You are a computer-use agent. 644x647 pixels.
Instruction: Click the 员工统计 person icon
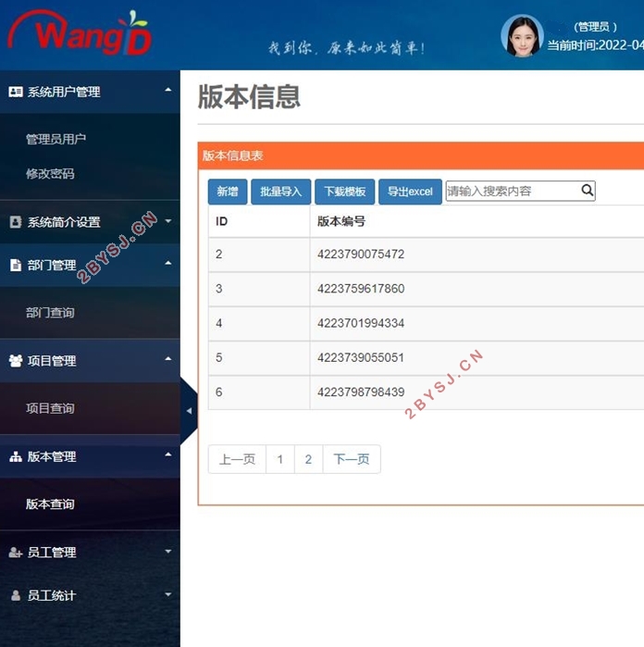tap(16, 595)
